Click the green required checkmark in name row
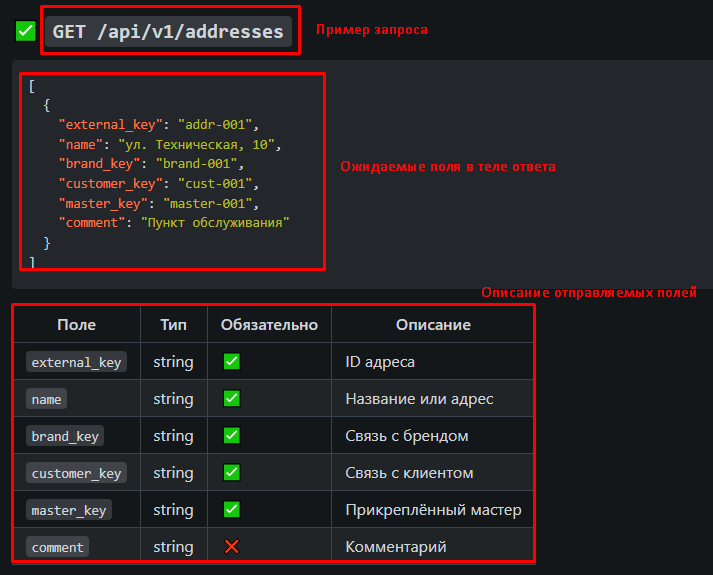The height and width of the screenshot is (575, 713). click(231, 399)
